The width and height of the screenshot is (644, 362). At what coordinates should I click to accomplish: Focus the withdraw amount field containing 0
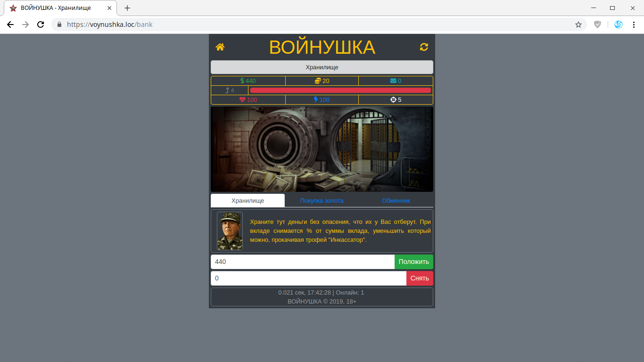click(308, 279)
